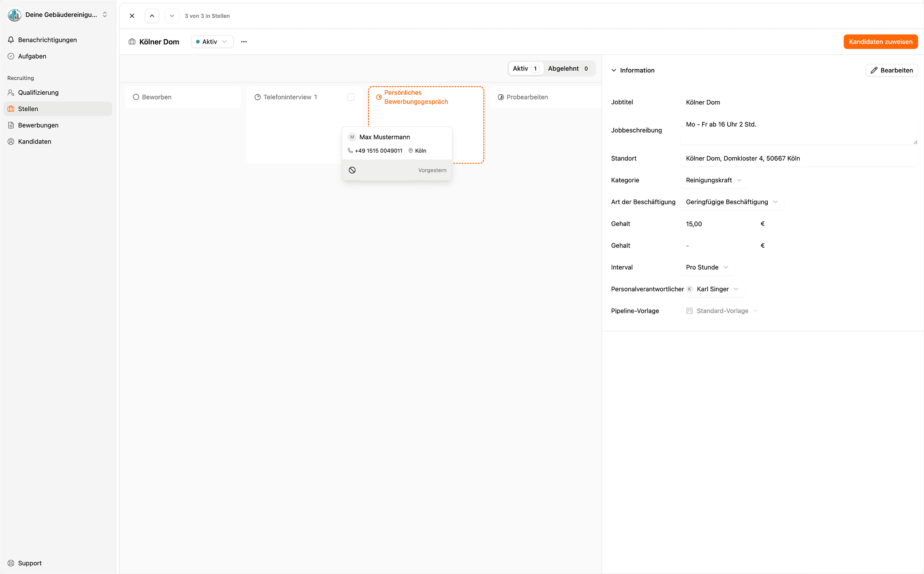The height and width of the screenshot is (574, 924).
Task: Open the three-dot more options menu
Action: click(244, 41)
